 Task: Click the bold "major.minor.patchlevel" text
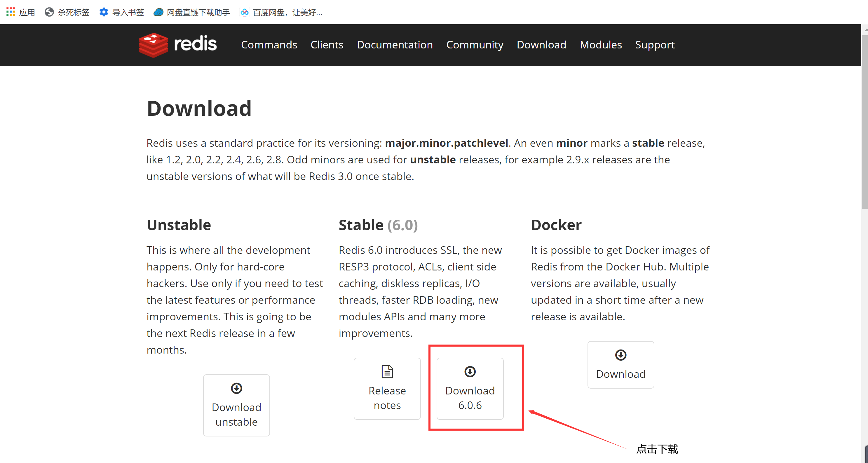[x=447, y=143]
